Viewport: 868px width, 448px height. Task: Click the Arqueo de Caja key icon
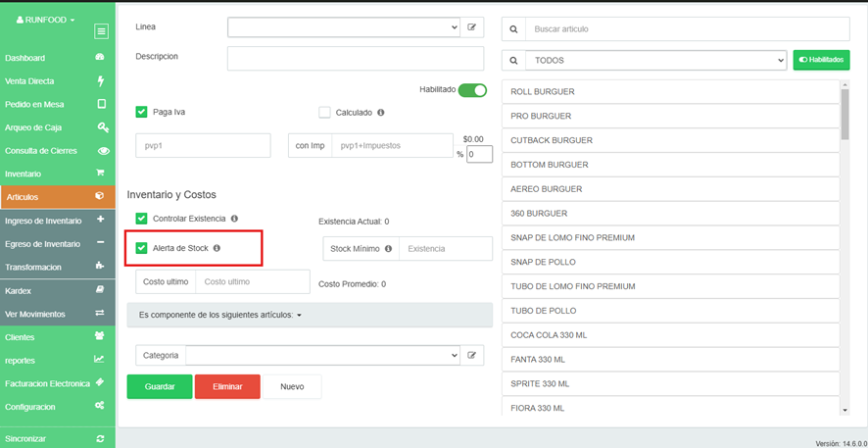tap(103, 127)
